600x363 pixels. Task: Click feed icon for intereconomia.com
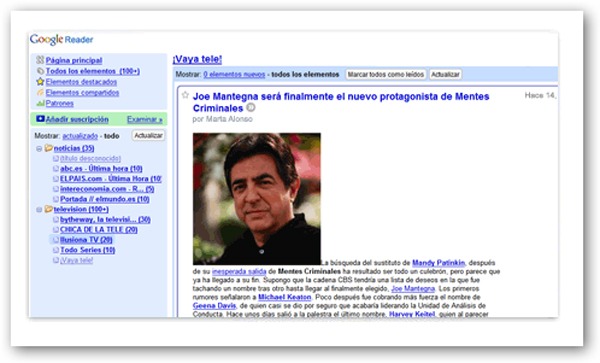[x=56, y=189]
